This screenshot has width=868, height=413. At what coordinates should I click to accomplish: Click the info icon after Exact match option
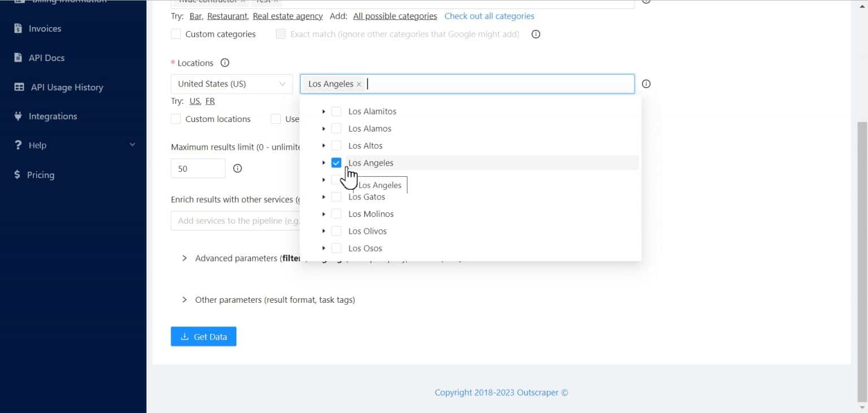[535, 34]
